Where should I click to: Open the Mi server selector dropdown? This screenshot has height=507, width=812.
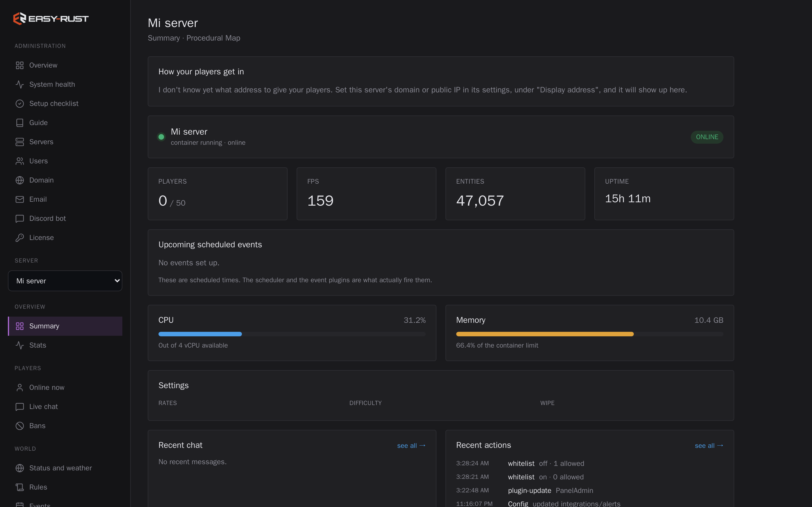click(x=65, y=281)
